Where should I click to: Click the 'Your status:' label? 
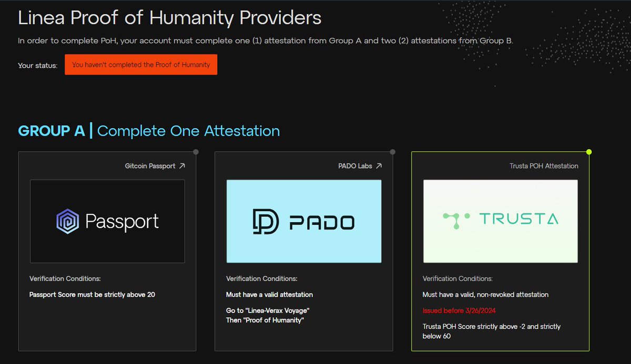coord(37,65)
